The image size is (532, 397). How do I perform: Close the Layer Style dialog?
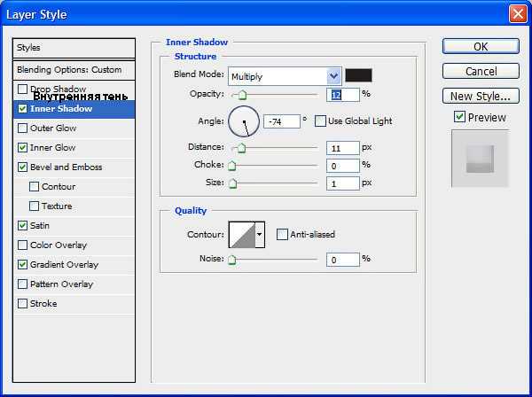(518, 14)
